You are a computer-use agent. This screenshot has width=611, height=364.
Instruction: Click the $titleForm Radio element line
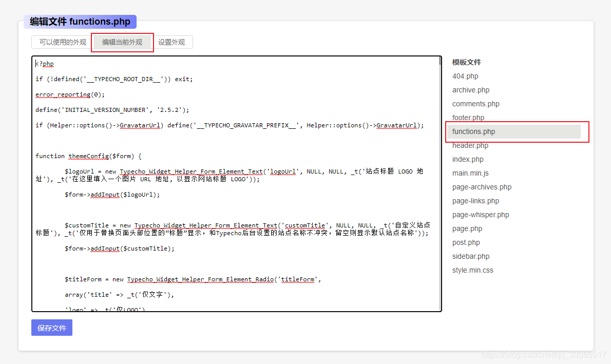click(x=193, y=279)
